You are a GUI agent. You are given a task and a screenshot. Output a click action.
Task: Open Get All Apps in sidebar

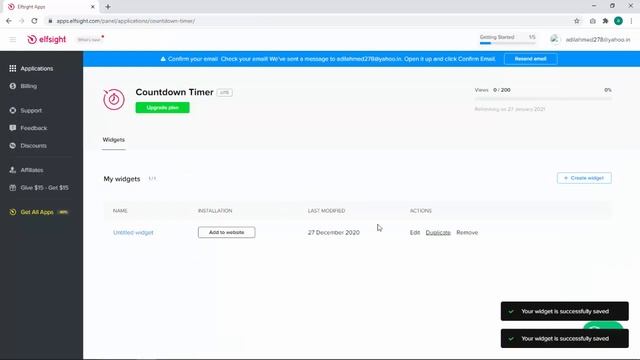click(x=37, y=212)
